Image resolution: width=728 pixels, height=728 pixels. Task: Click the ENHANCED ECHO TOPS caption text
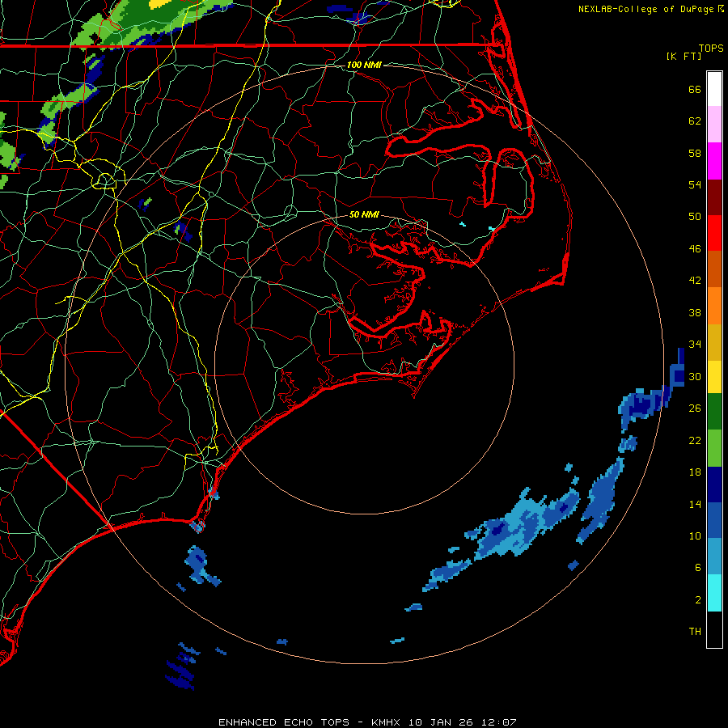tap(284, 722)
